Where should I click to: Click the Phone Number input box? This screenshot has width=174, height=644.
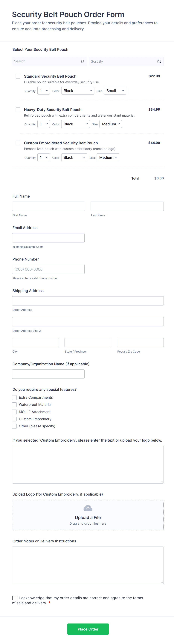tap(48, 269)
